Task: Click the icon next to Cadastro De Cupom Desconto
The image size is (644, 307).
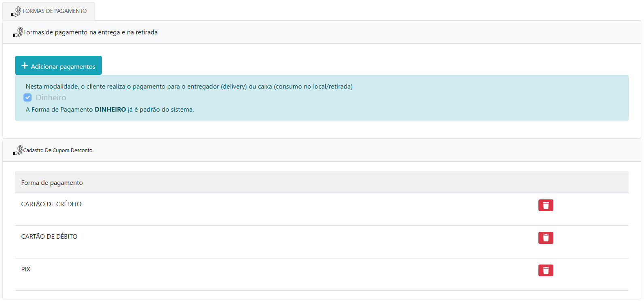Action: pyautogui.click(x=18, y=150)
